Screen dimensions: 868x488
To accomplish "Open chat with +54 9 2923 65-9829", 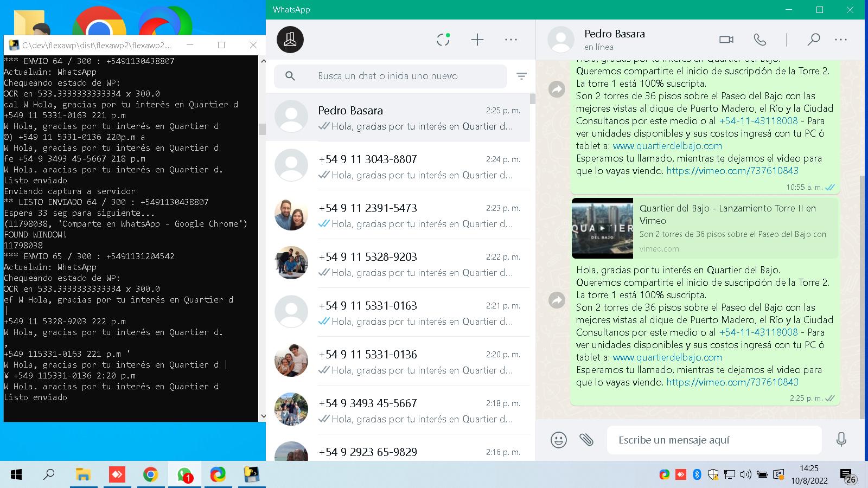I will point(398,448).
